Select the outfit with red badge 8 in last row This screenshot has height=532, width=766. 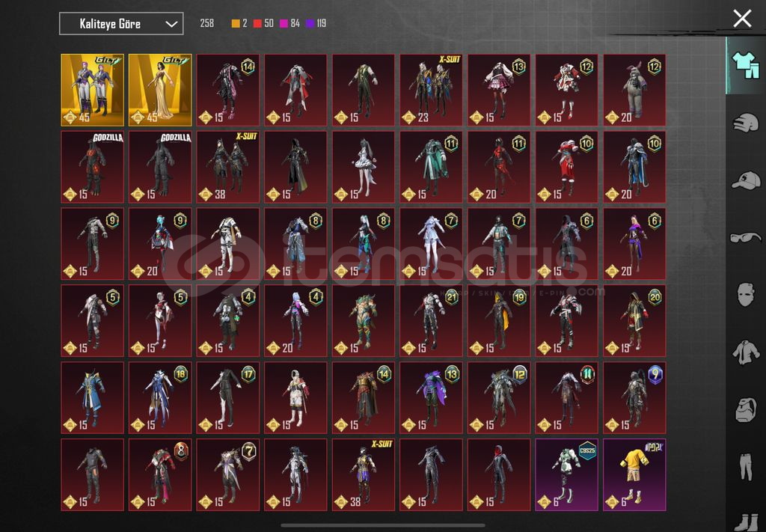[160, 474]
